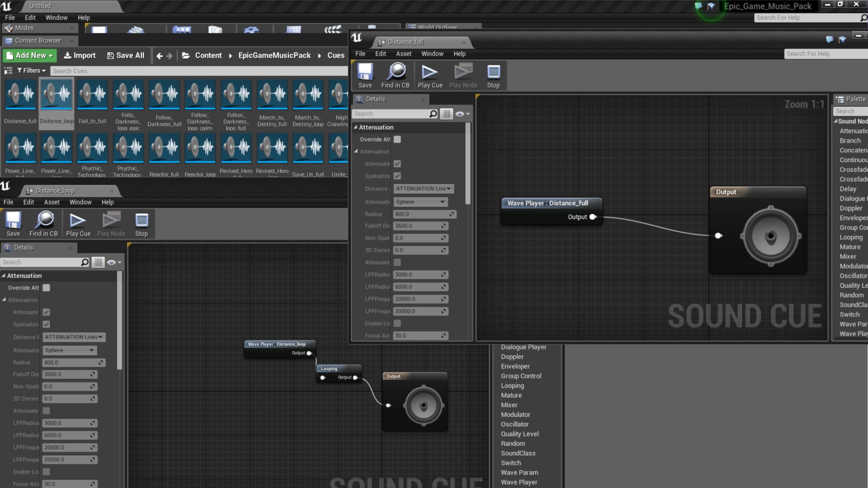Select the Fall_In_full asset thumbnail
This screenshot has height=488, width=868.
click(x=92, y=95)
